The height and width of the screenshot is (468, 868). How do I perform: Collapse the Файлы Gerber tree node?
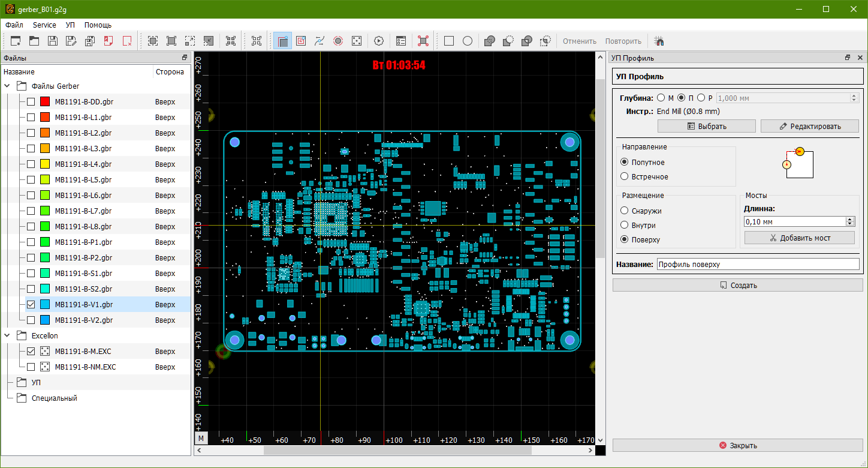coord(7,86)
